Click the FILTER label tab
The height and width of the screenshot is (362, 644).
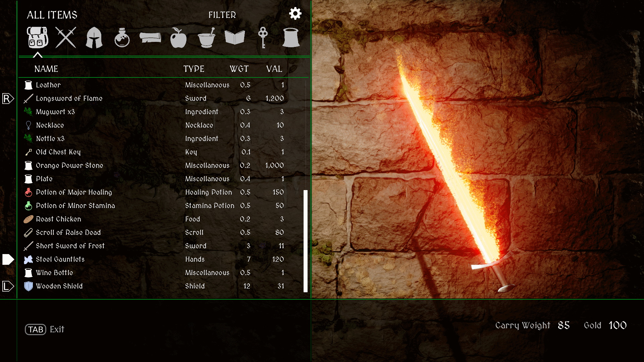222,14
